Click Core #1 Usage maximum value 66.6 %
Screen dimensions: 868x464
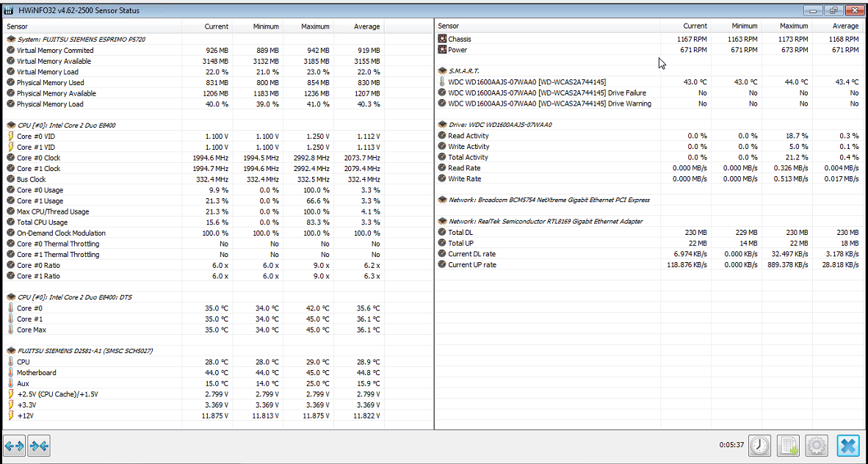318,201
